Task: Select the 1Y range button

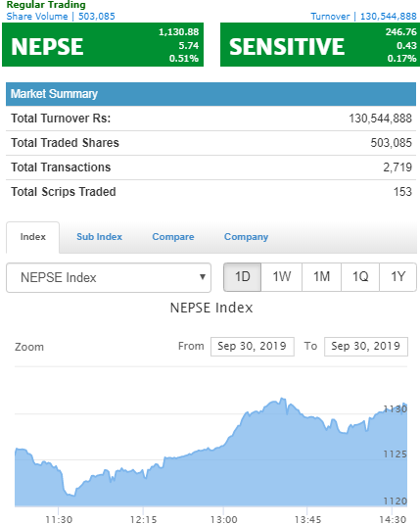Action: pos(397,277)
